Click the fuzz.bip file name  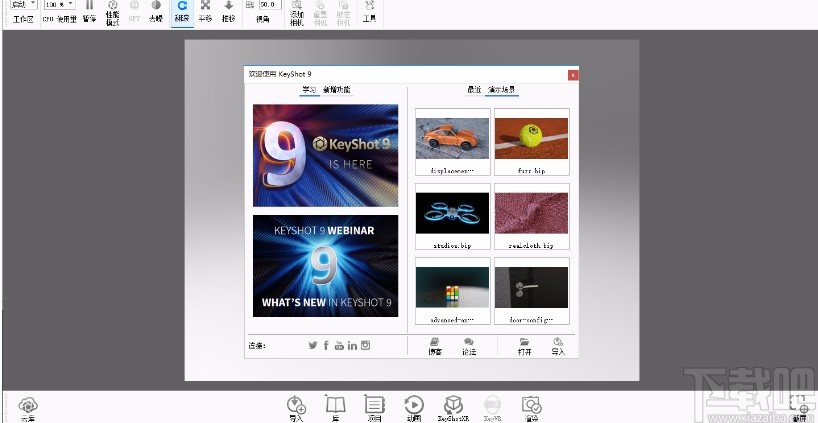[x=532, y=171]
